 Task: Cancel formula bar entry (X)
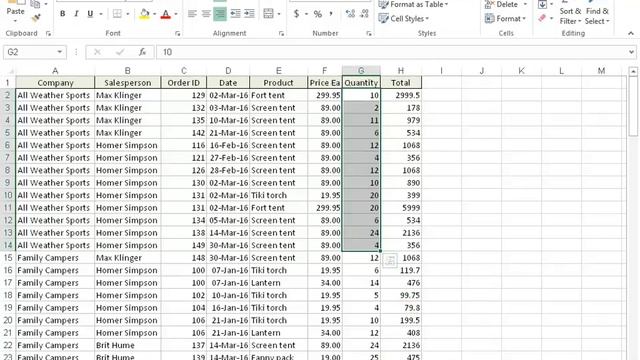[97, 52]
